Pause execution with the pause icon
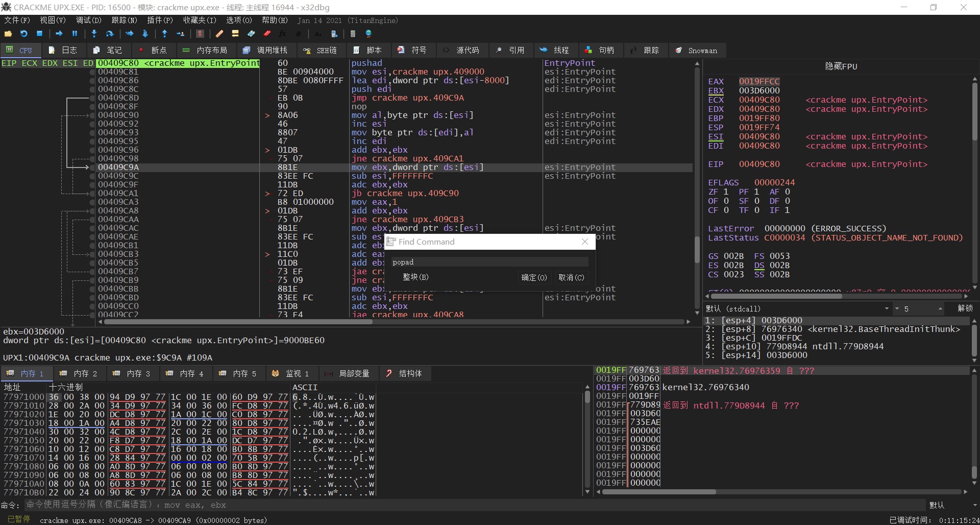980x525 pixels. [x=75, y=34]
